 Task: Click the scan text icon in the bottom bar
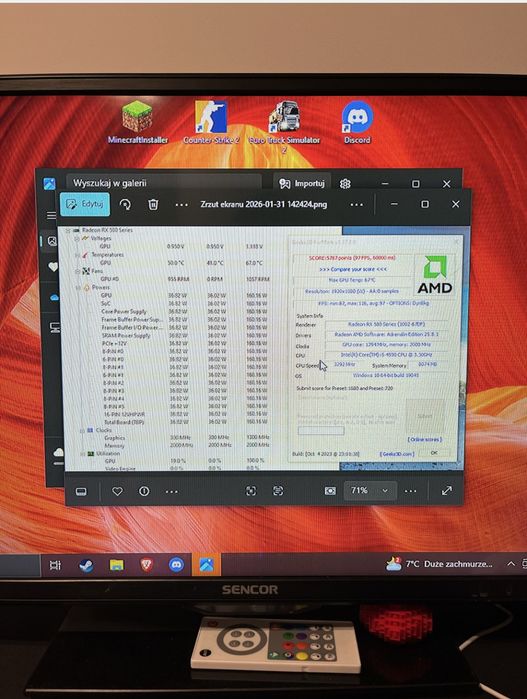(278, 491)
